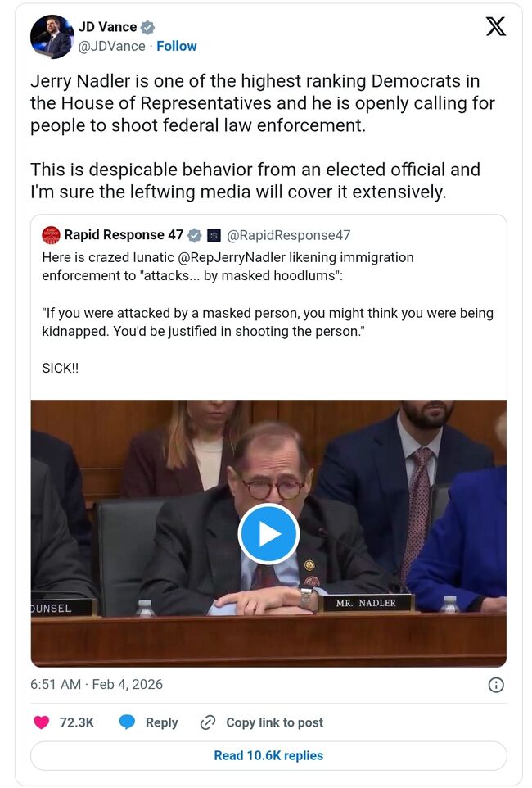Click the JD Vance display name
Viewport: 532px width, 788px height.
[x=106, y=28]
